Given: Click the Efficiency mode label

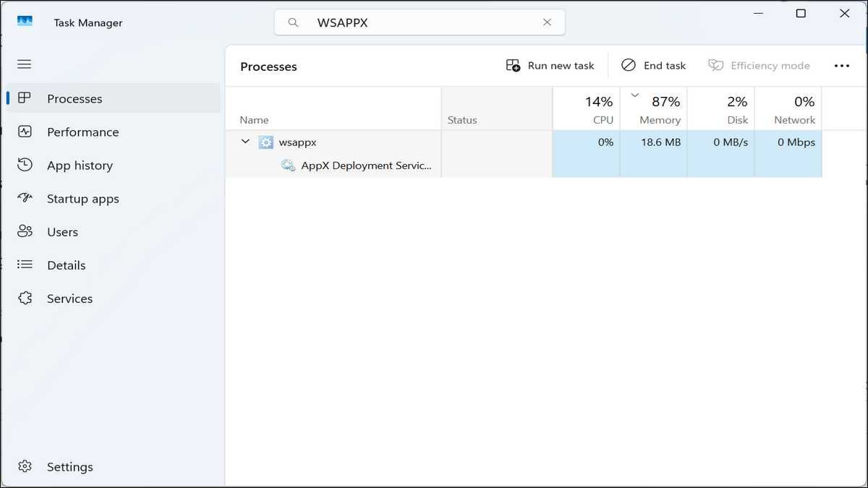Looking at the screenshot, I should 770,66.
